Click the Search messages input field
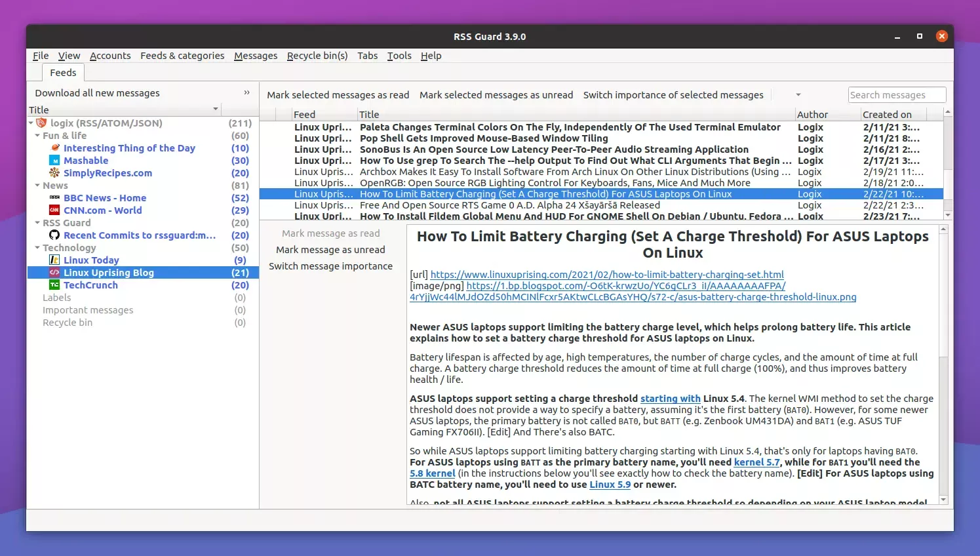The image size is (980, 556). [x=896, y=95]
